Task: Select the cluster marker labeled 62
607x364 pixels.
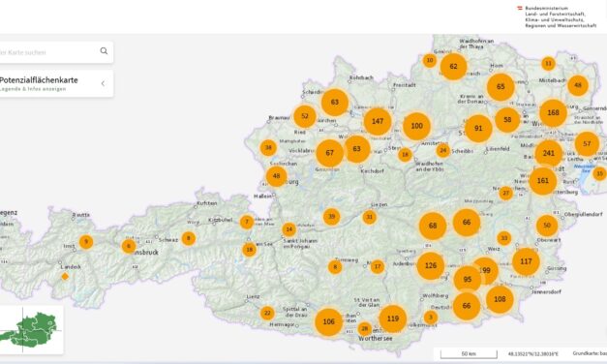Action: (453, 67)
